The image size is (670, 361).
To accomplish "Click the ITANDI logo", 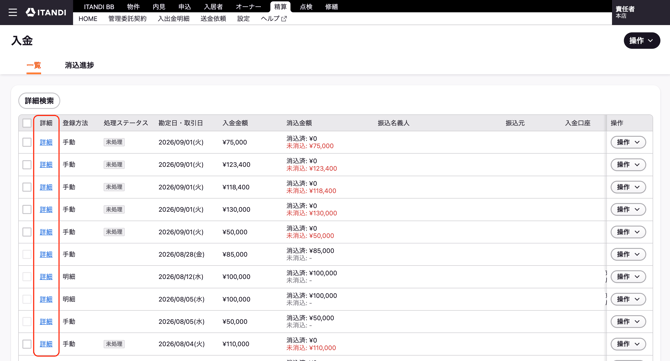I will coord(46,12).
